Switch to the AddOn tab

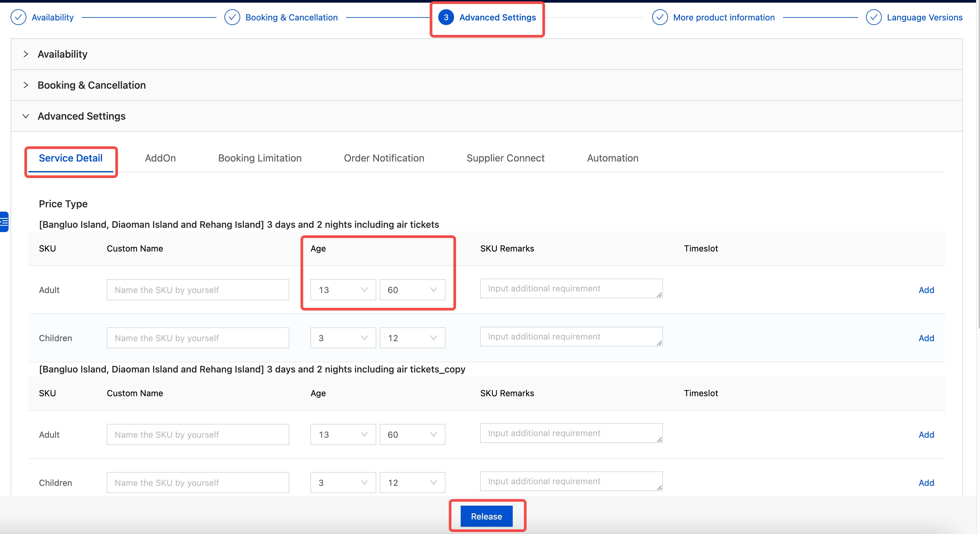coord(160,158)
